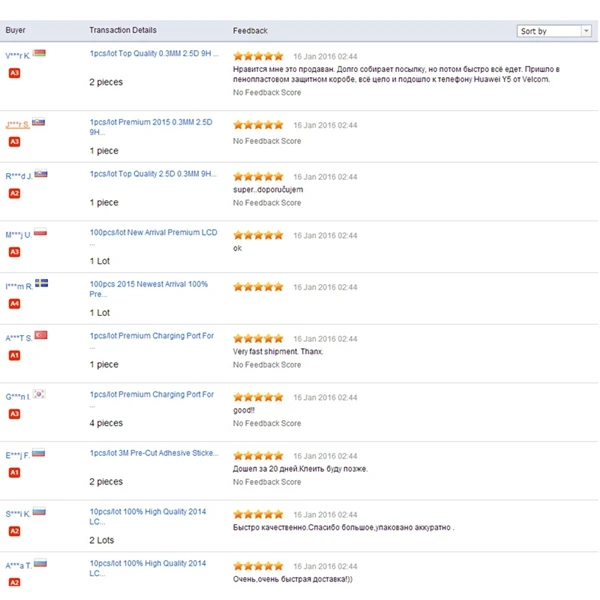Click the Turkey flag beside A***T S.

tap(41, 336)
